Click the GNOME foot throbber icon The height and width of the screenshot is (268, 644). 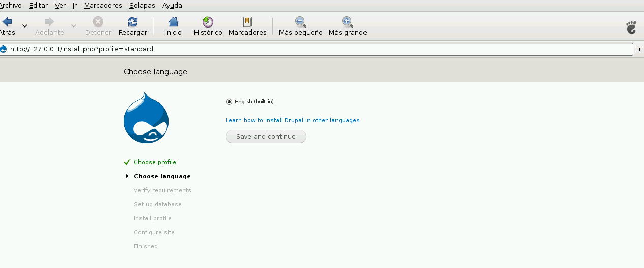[x=631, y=28]
